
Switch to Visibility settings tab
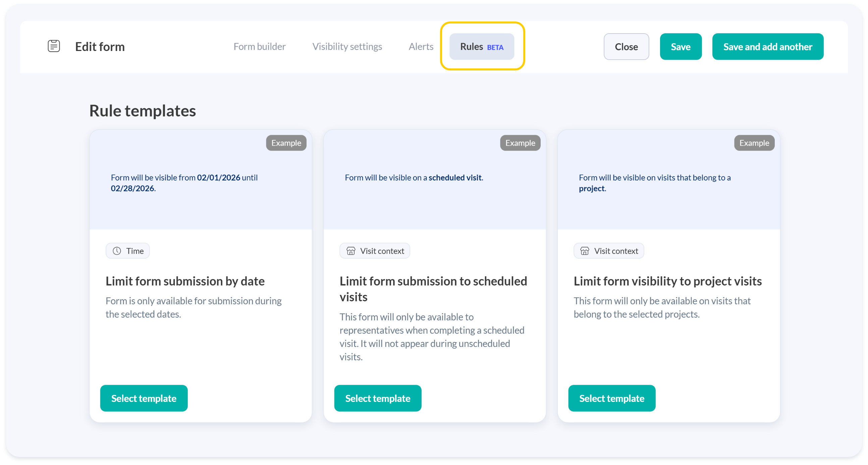(347, 47)
